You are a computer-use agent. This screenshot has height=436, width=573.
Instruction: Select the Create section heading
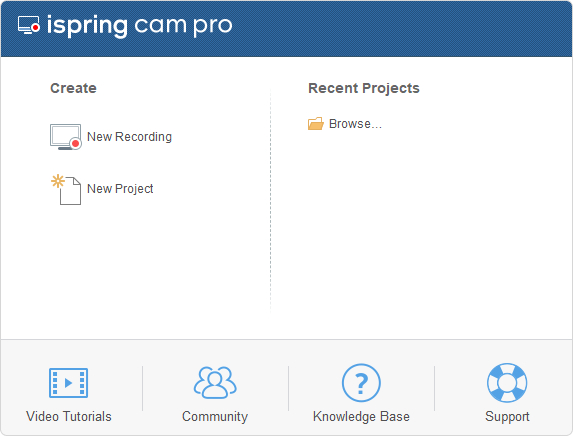[x=73, y=88]
